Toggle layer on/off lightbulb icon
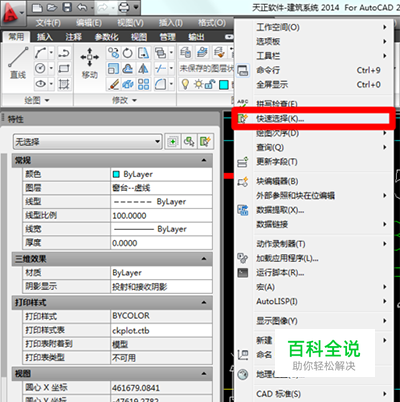Screen dimensions: 400x402 tap(185, 84)
